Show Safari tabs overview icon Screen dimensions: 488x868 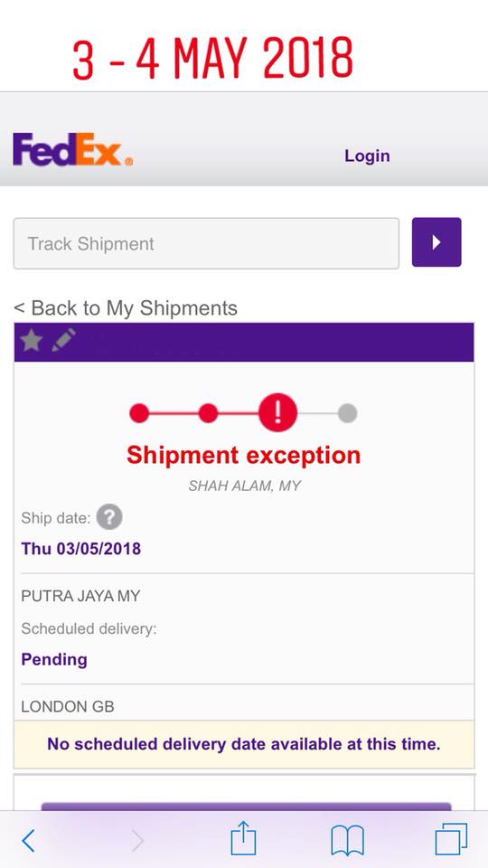tap(451, 839)
